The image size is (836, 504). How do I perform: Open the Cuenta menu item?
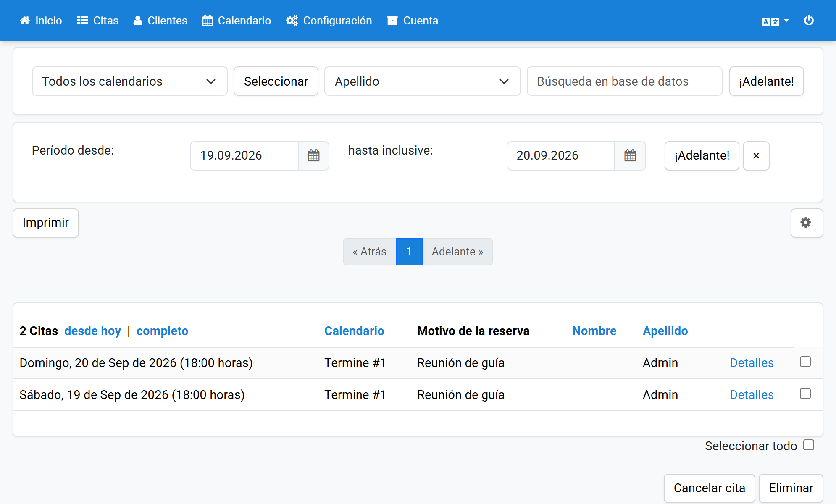[x=413, y=21]
